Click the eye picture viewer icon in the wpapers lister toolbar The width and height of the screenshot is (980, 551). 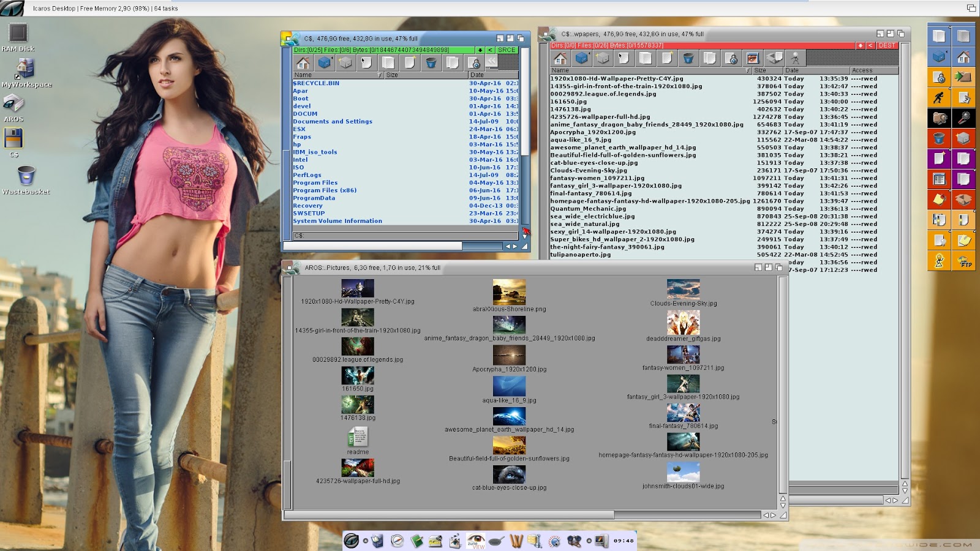753,58
